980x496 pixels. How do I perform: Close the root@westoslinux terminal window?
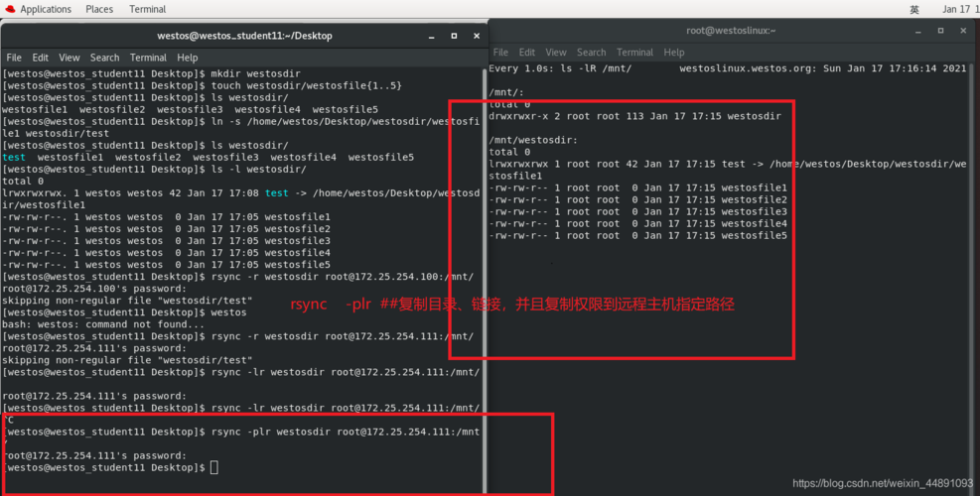coord(963,31)
